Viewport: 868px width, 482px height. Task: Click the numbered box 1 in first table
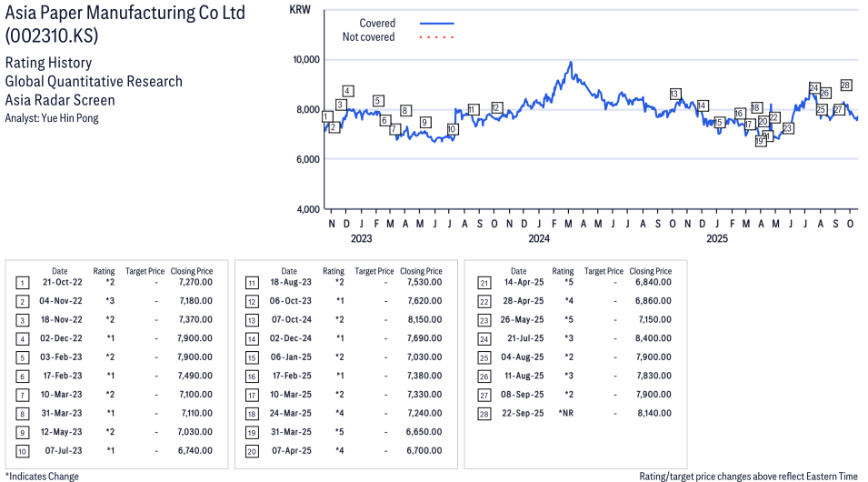[22, 282]
